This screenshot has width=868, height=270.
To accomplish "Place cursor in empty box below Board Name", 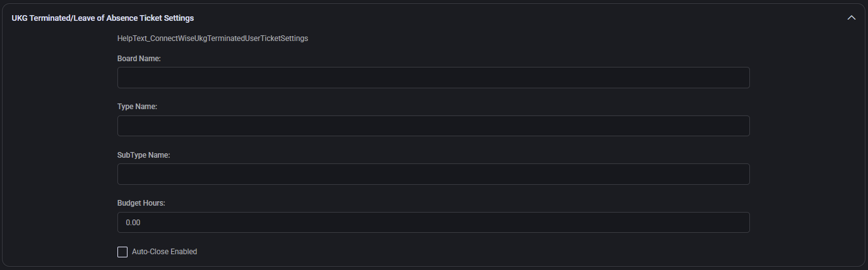I will click(433, 78).
